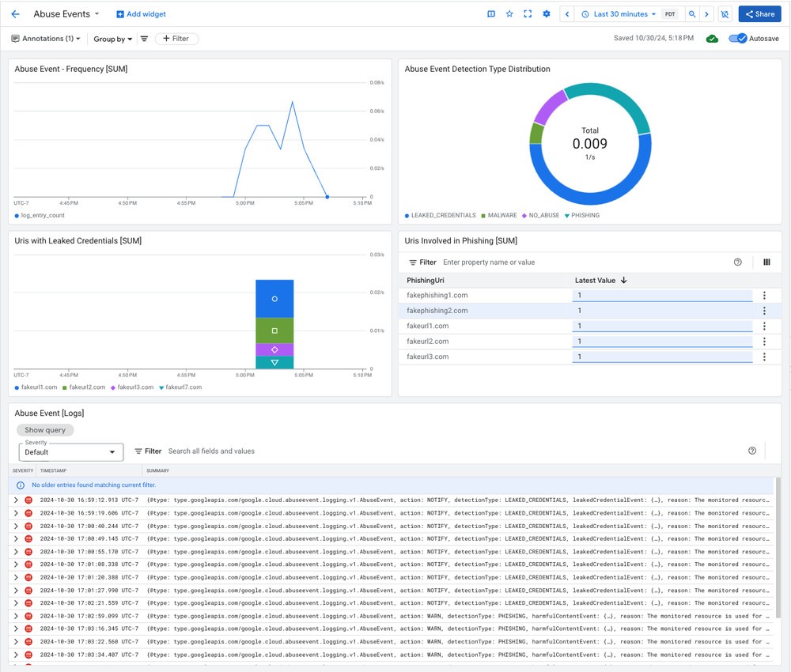This screenshot has height=672, width=791.
Task: Click help icon in Abuse Event Logs
Action: click(x=751, y=451)
